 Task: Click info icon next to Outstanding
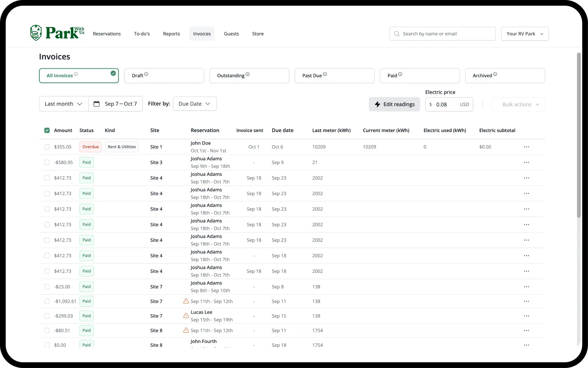(248, 74)
